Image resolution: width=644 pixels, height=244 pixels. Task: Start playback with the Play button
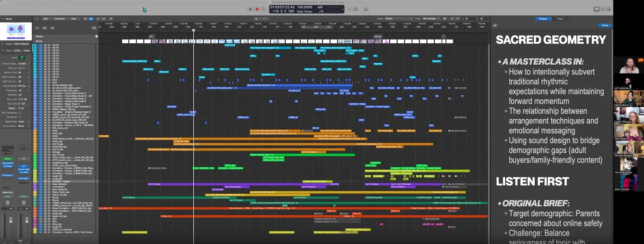coord(250,9)
